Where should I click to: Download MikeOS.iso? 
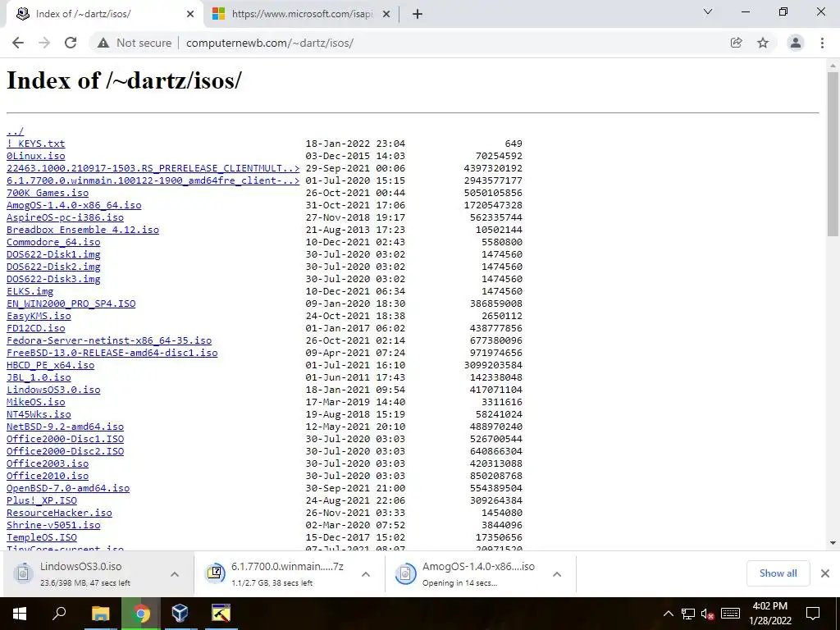35,402
